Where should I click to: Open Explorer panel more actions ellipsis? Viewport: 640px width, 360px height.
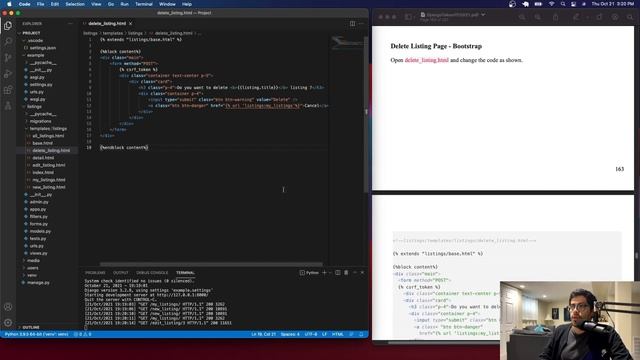(70, 24)
